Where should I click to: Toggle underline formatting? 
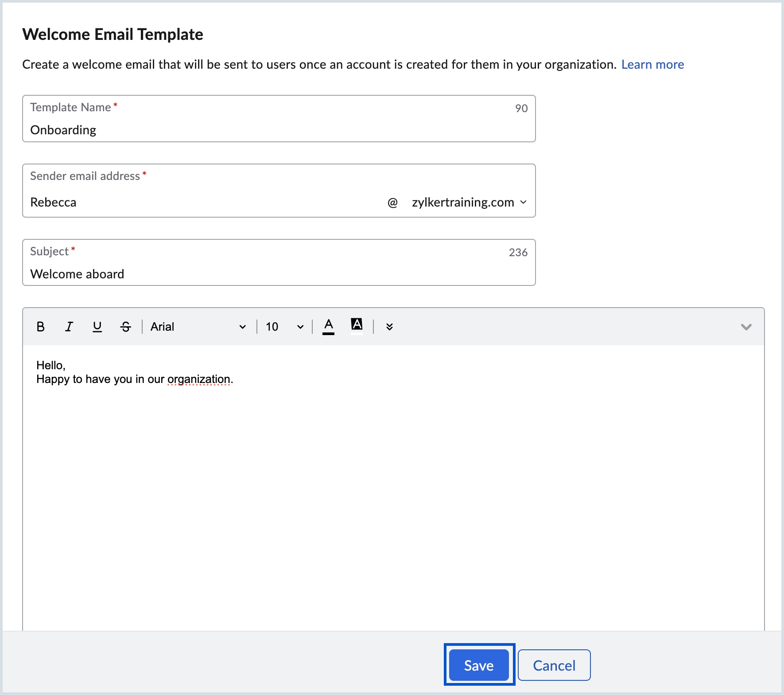pos(97,327)
